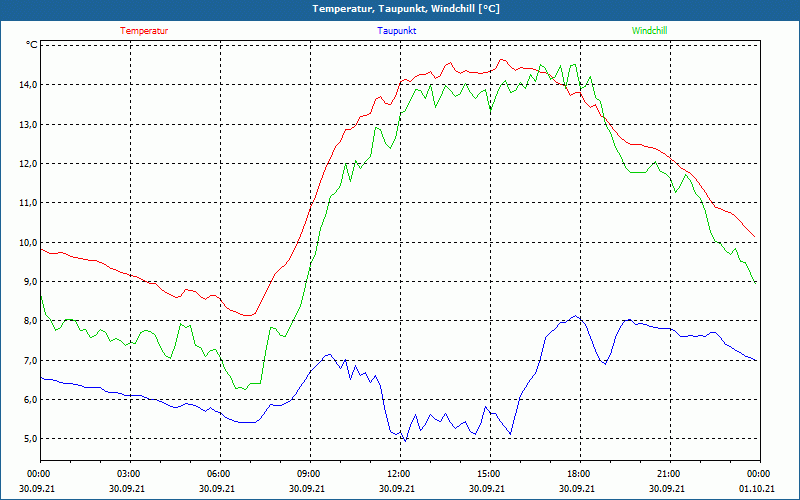Select the 12,0 y-axis value
The image size is (800, 500).
(x=28, y=164)
